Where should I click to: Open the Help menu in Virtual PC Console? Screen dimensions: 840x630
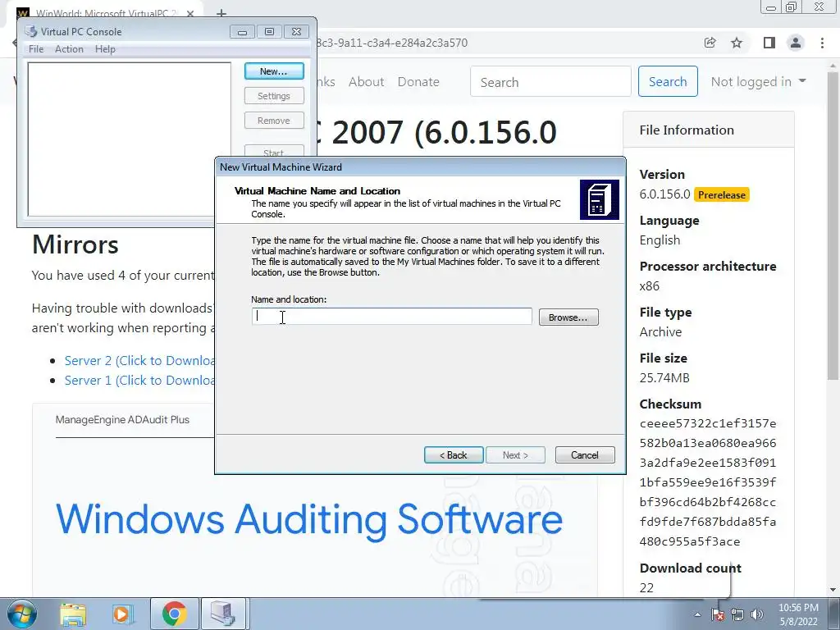tap(105, 48)
